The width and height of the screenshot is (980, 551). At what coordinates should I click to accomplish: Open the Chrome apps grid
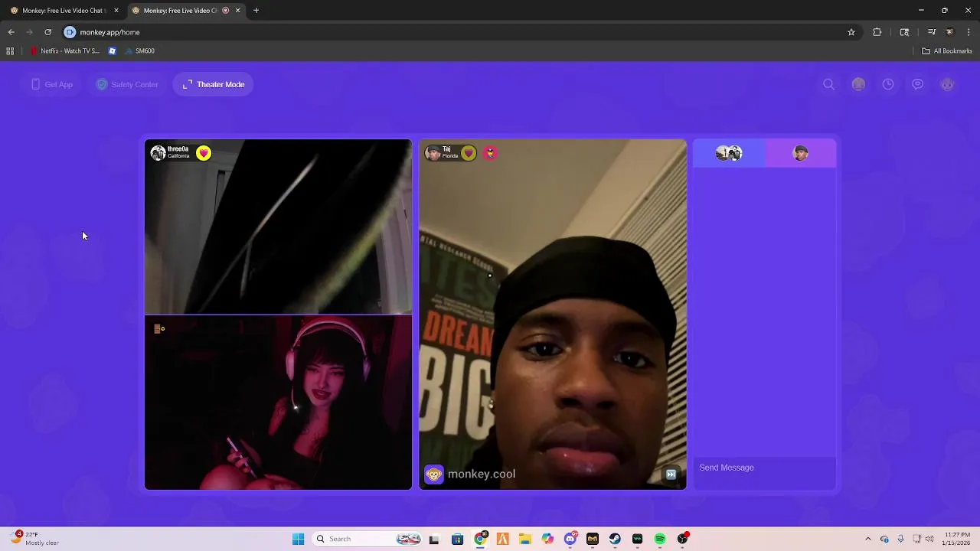click(10, 51)
